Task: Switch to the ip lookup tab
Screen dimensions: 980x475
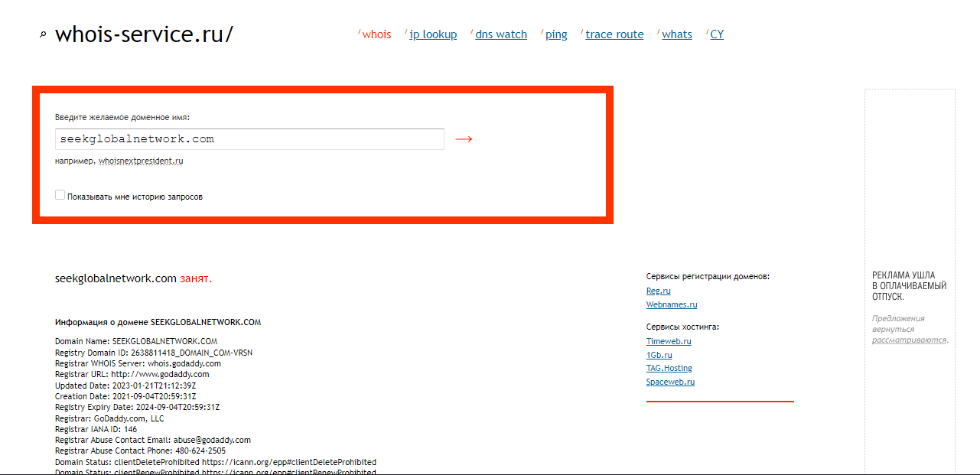Action: (433, 34)
